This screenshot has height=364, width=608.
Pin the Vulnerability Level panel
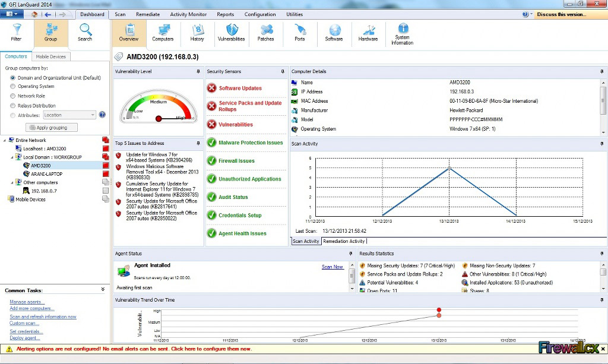198,71
